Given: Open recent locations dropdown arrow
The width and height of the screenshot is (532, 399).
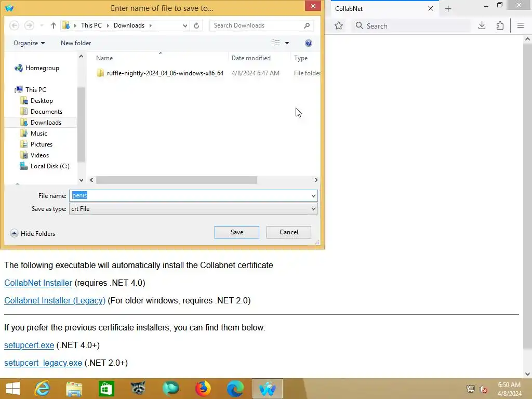Looking at the screenshot, I should click(42, 25).
